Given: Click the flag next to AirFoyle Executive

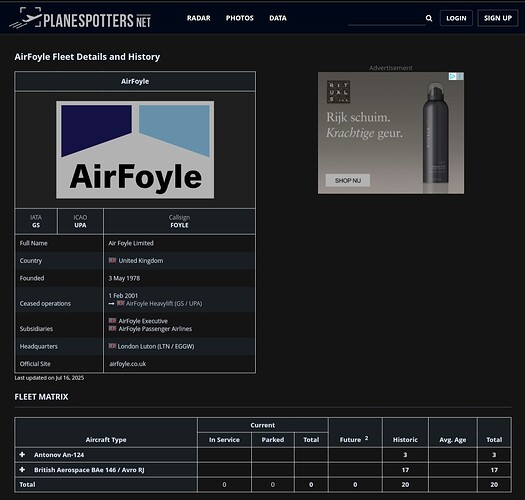Looking at the screenshot, I should tap(112, 320).
